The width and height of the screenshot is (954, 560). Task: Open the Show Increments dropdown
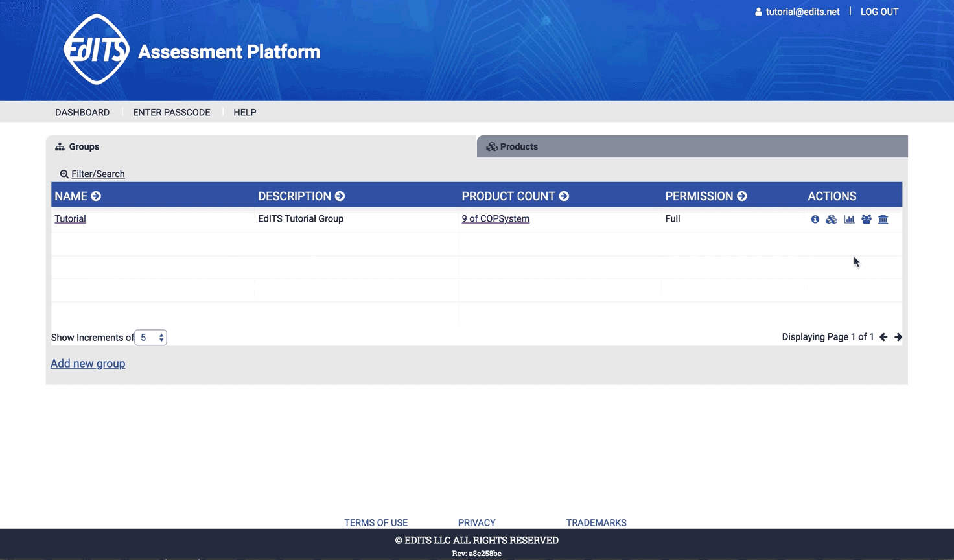coord(150,338)
